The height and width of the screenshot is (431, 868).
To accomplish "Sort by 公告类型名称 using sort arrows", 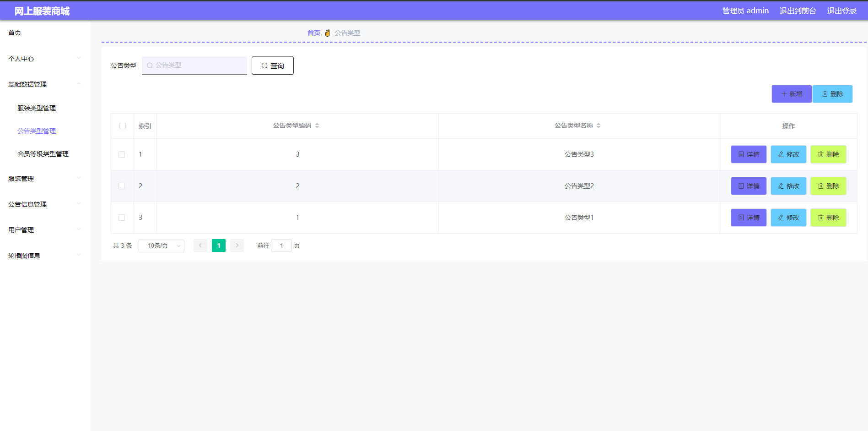I will click(598, 125).
